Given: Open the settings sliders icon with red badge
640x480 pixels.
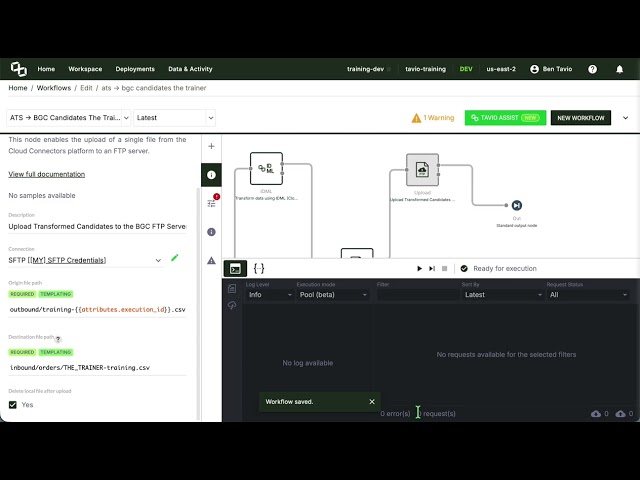Looking at the screenshot, I should pos(212,202).
